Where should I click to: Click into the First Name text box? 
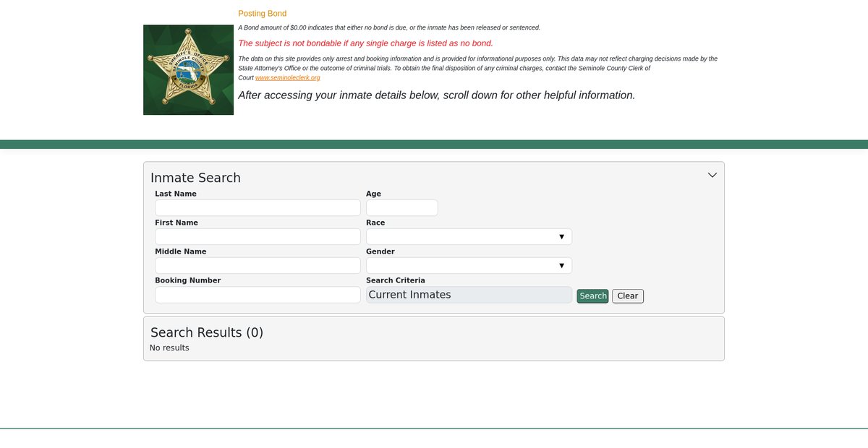tap(258, 237)
